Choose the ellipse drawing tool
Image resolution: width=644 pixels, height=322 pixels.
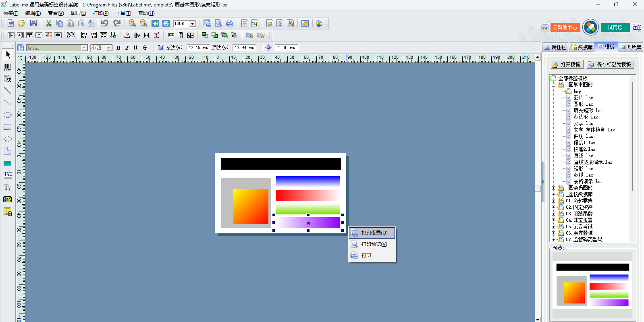[x=8, y=115]
